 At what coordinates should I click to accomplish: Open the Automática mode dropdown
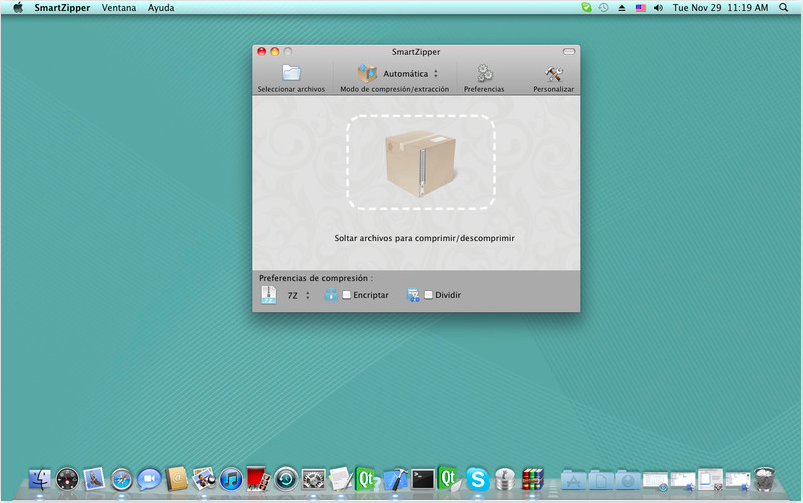click(x=411, y=74)
